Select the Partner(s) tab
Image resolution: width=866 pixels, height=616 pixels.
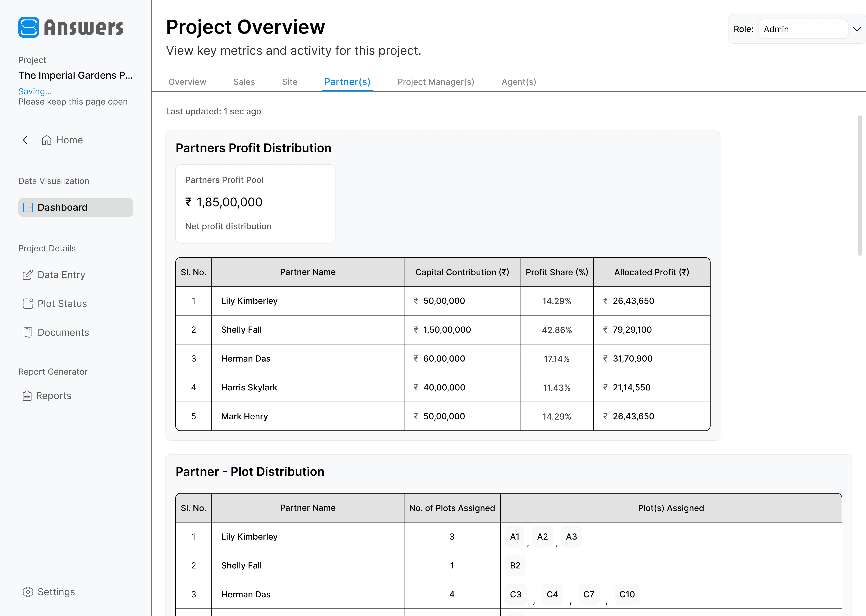[347, 82]
